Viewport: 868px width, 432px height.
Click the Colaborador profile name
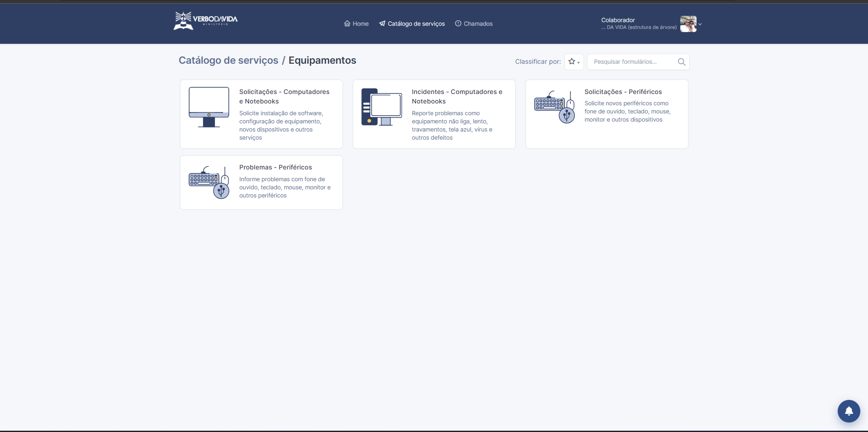click(618, 20)
